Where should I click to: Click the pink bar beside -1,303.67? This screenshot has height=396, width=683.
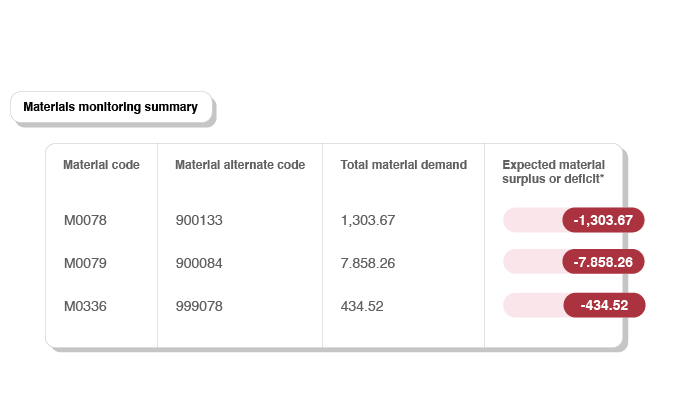coord(533,220)
